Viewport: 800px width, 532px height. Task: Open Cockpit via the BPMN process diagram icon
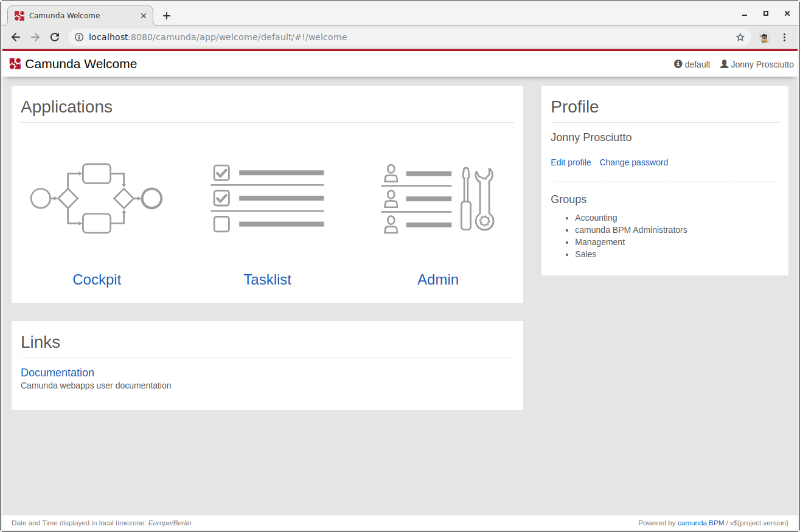click(x=97, y=198)
